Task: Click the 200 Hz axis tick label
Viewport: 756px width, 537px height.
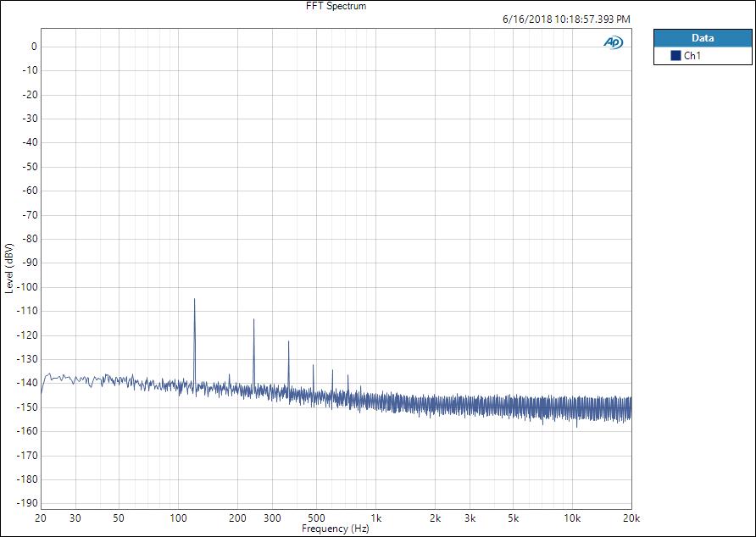Action: [237, 518]
